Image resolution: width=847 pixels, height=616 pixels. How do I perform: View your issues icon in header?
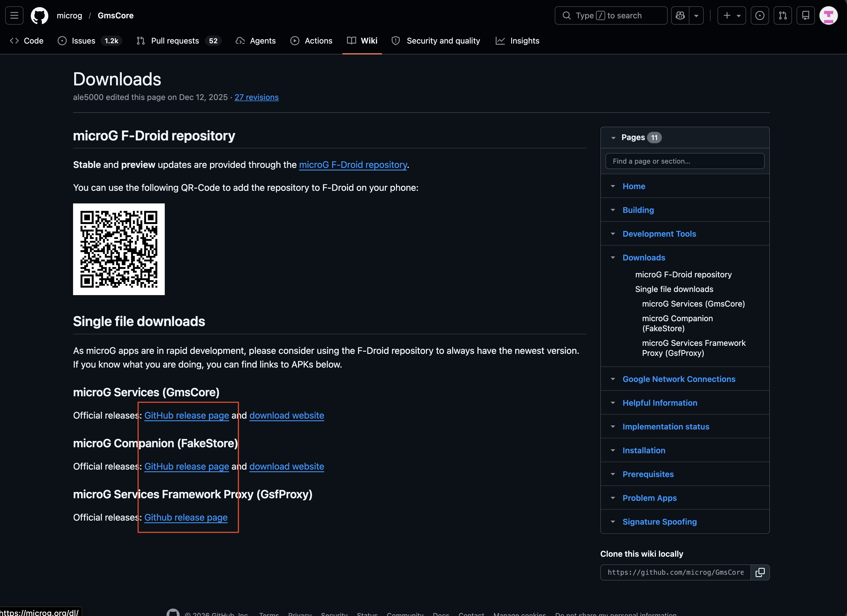[760, 15]
